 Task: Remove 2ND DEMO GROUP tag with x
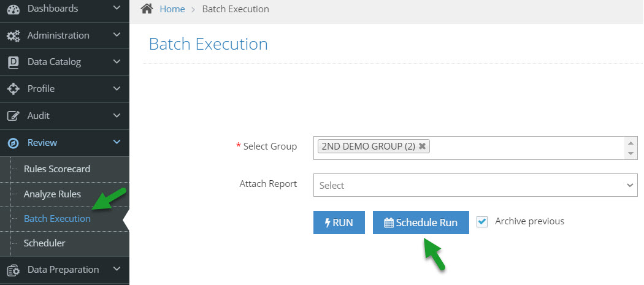coord(422,146)
